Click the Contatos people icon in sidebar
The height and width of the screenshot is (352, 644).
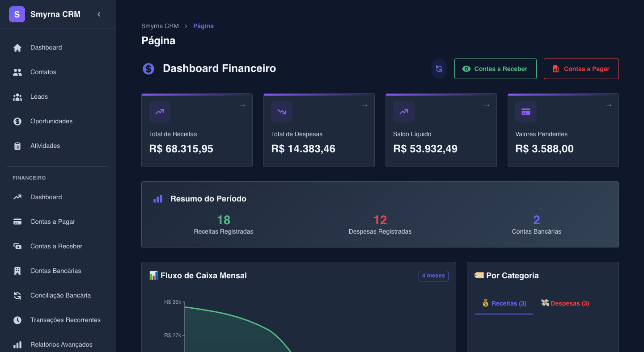(x=17, y=72)
